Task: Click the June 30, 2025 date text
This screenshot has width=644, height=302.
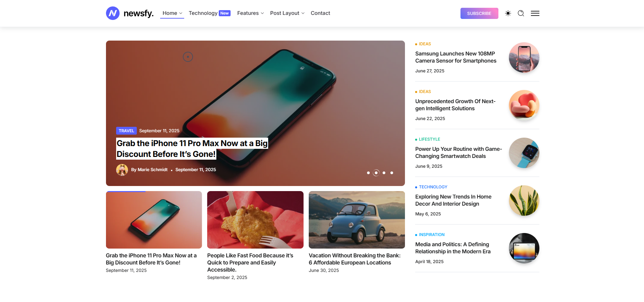Action: (x=324, y=271)
